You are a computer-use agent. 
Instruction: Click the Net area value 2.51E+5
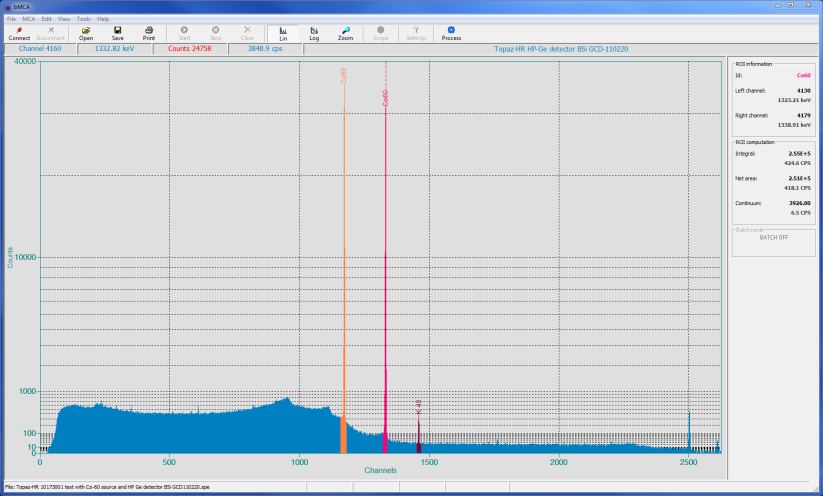(799, 178)
